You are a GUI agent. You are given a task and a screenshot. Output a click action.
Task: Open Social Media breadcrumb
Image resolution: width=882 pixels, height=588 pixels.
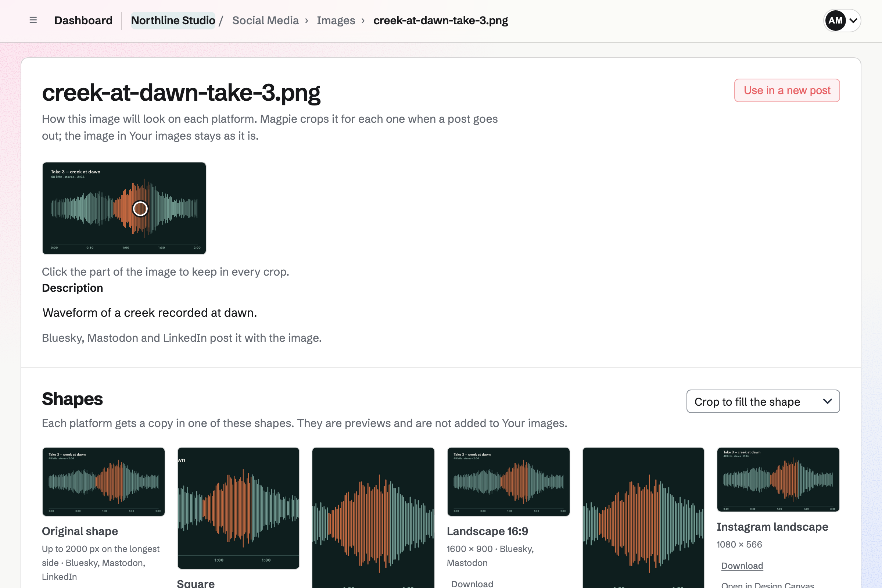pos(265,20)
